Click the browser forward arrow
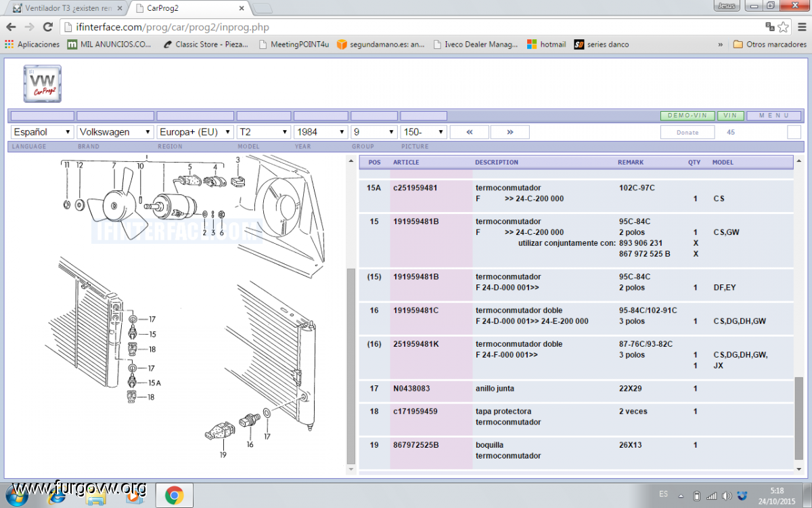The width and height of the screenshot is (812, 508). 29,27
